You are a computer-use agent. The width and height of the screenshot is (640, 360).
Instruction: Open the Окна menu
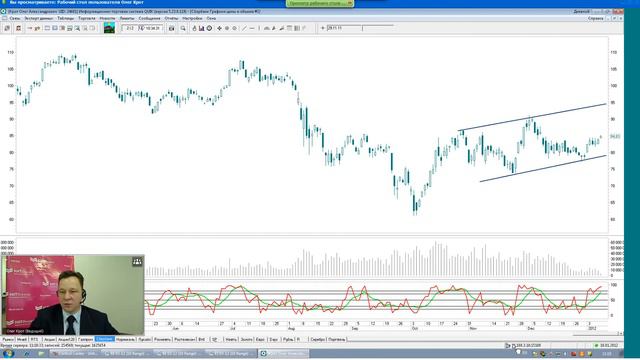pos(211,18)
